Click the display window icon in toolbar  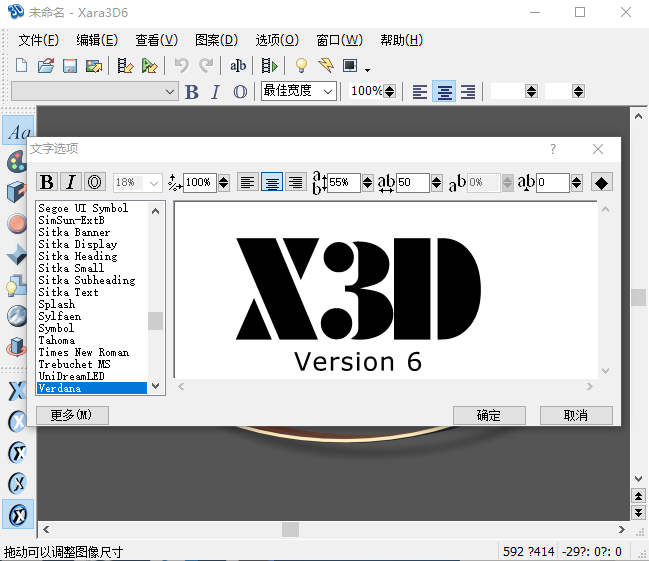[350, 65]
